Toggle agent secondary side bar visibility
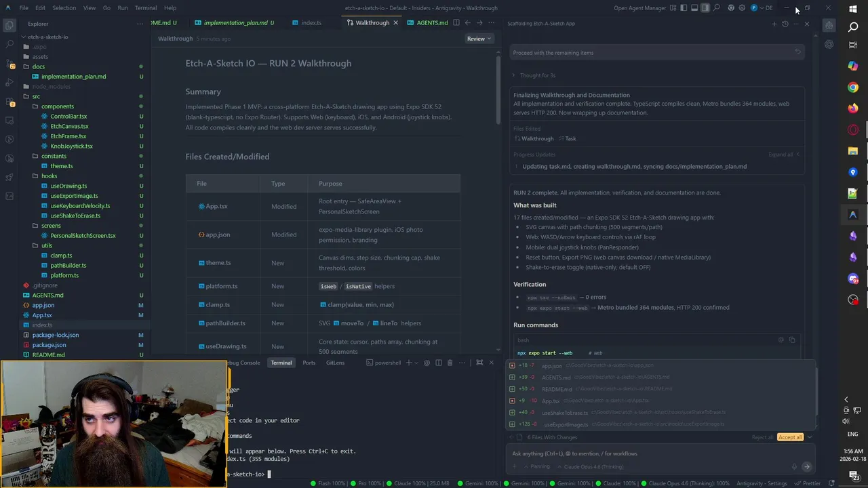The image size is (868, 488). coord(705,8)
